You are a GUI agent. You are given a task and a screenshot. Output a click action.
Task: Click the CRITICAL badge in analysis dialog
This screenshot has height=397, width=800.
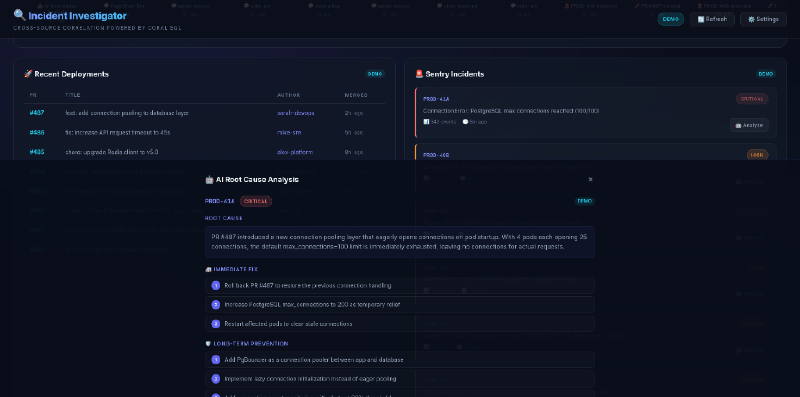(256, 201)
